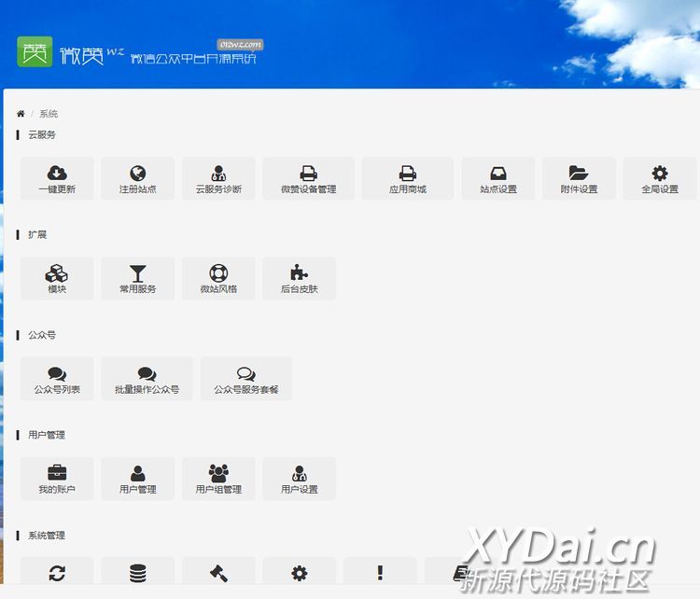This screenshot has height=599, width=700.
Task: Click the exclamation mark icon in 系统管理
Action: coord(380,573)
